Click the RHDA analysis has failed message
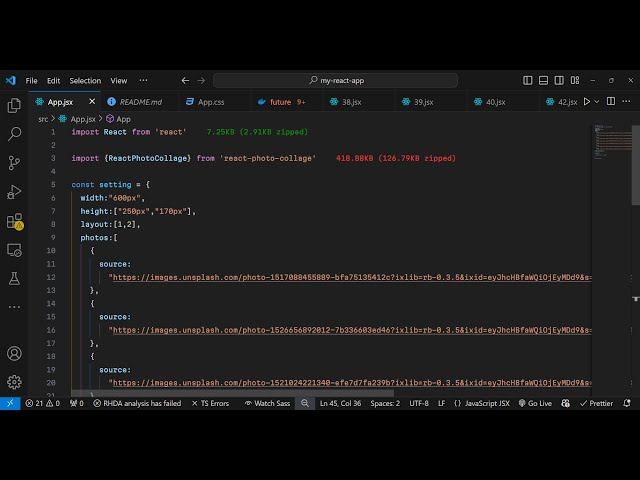The image size is (640, 480). 142,403
